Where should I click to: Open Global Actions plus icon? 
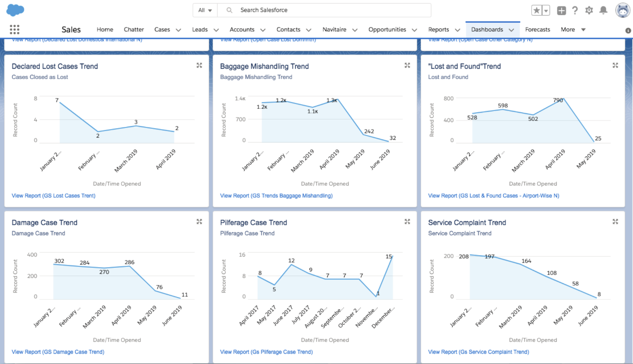[561, 10]
